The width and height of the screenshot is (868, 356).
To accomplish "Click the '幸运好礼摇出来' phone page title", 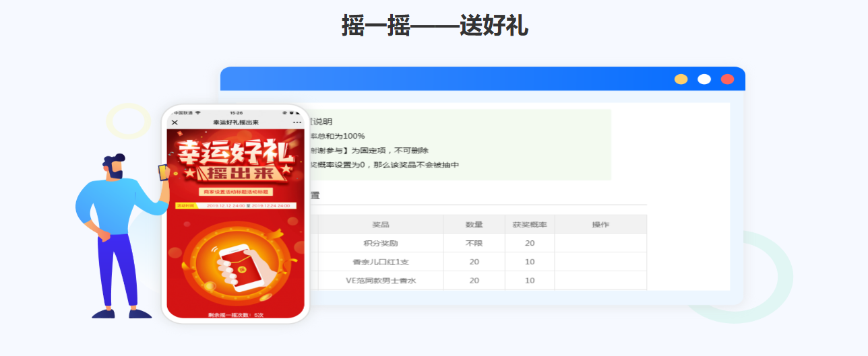I will [x=235, y=122].
